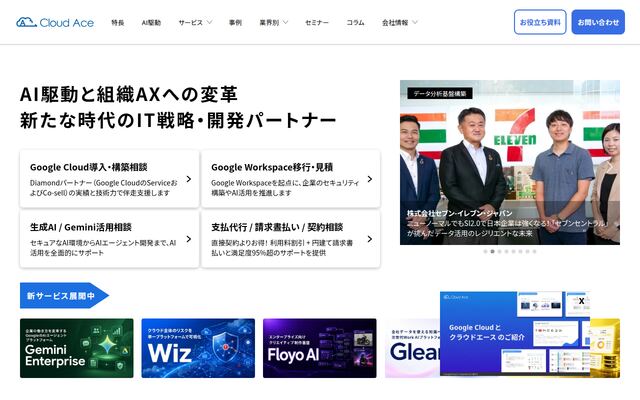The width and height of the screenshot is (640, 400).
Task: Open the Floyo AI service banner
Action: pos(320,348)
